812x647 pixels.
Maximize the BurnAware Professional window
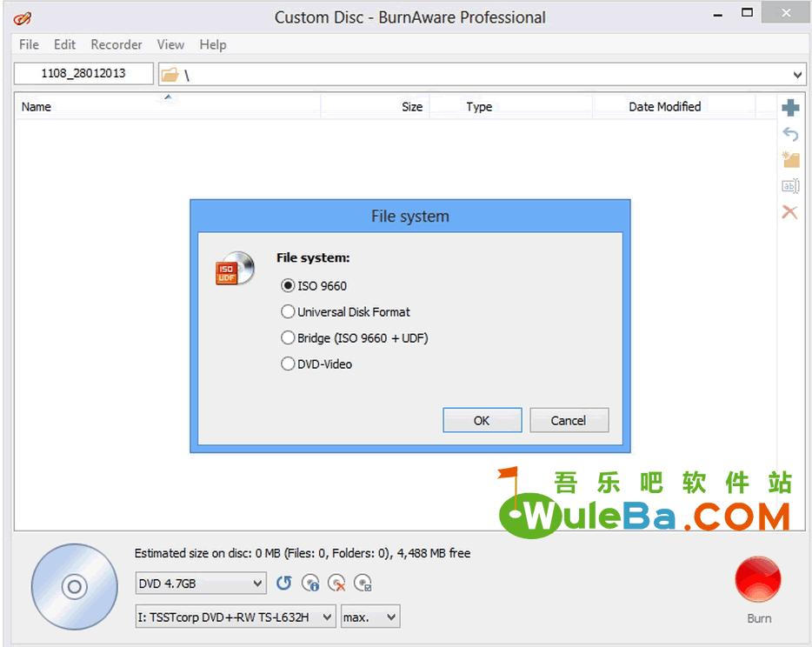(x=747, y=12)
